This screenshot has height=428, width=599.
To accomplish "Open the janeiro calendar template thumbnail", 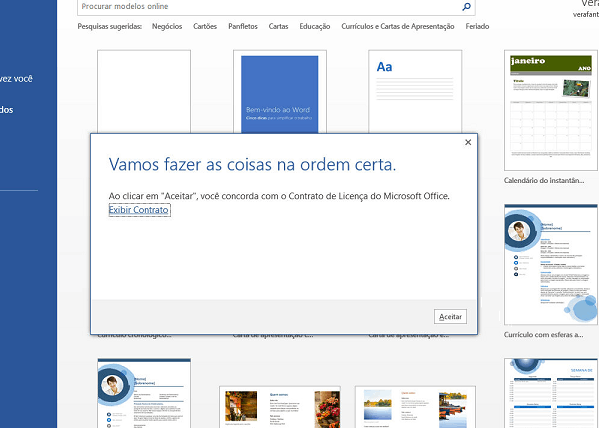I will [x=551, y=110].
